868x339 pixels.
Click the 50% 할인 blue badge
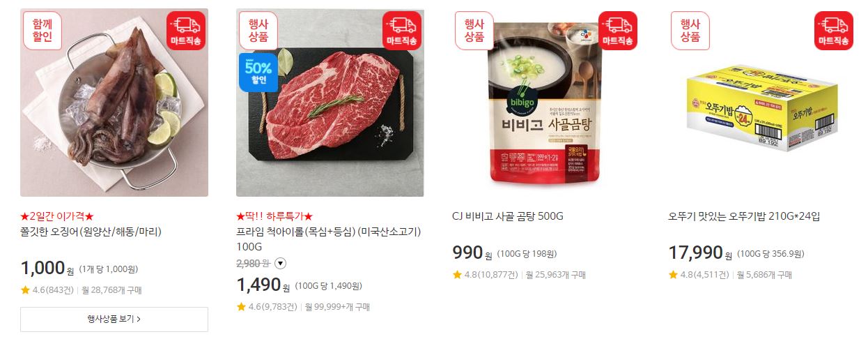click(258, 73)
